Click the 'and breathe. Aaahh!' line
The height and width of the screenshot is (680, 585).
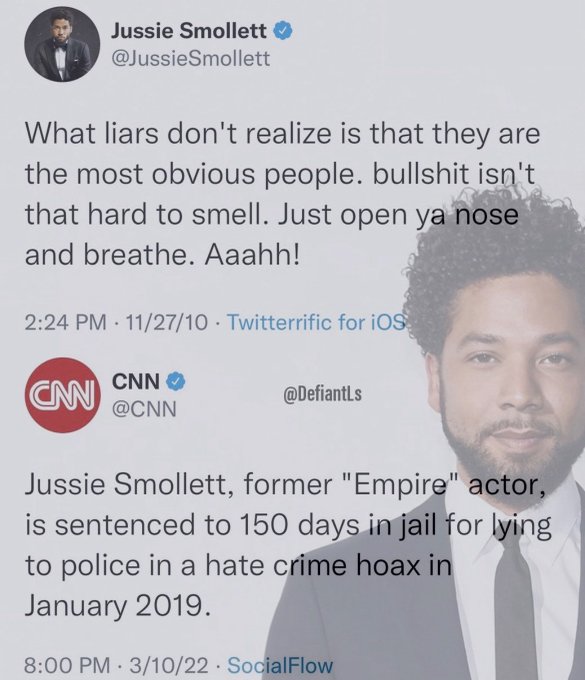(x=162, y=255)
